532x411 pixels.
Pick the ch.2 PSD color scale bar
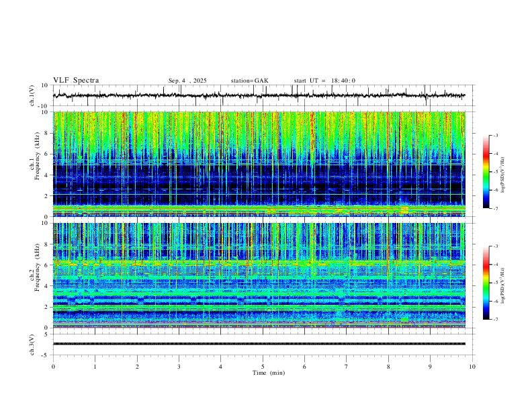pos(486,283)
